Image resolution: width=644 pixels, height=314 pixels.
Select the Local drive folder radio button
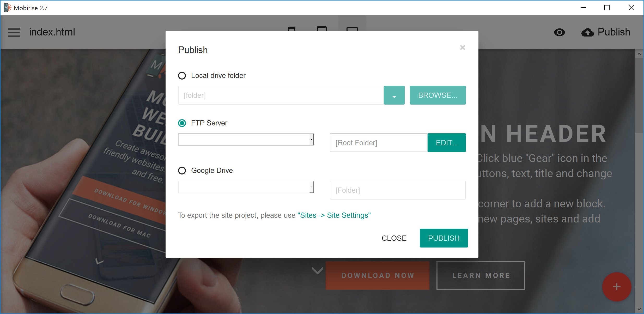pyautogui.click(x=182, y=76)
